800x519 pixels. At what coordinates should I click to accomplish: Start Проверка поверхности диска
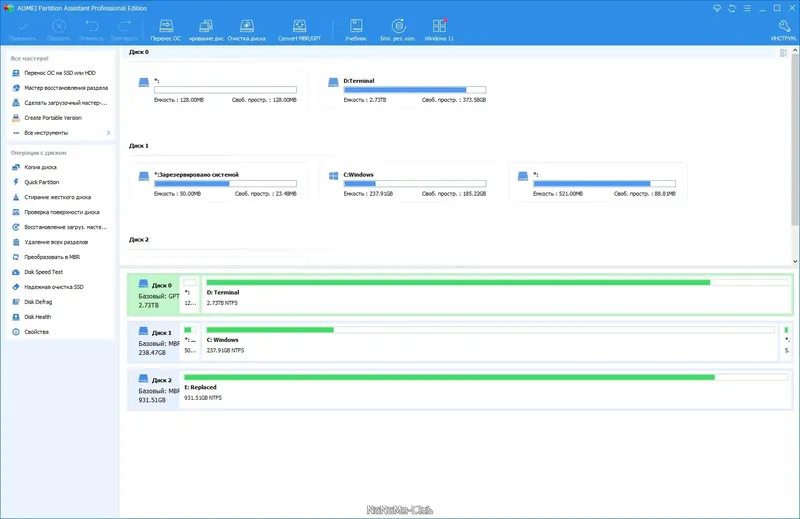(60, 212)
